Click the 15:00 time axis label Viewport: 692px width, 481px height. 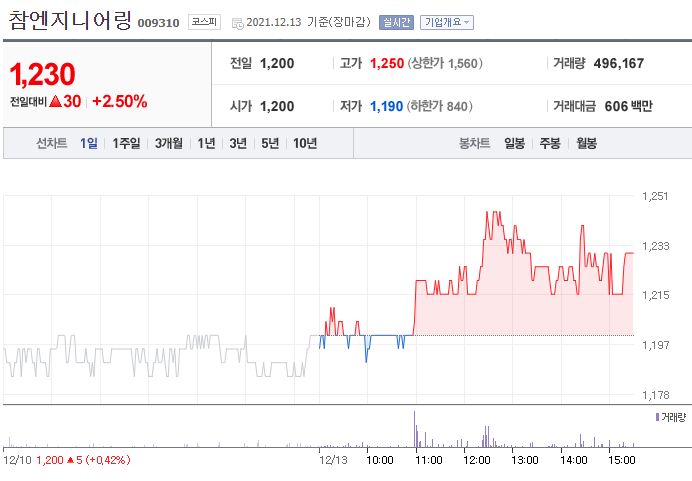click(x=622, y=460)
